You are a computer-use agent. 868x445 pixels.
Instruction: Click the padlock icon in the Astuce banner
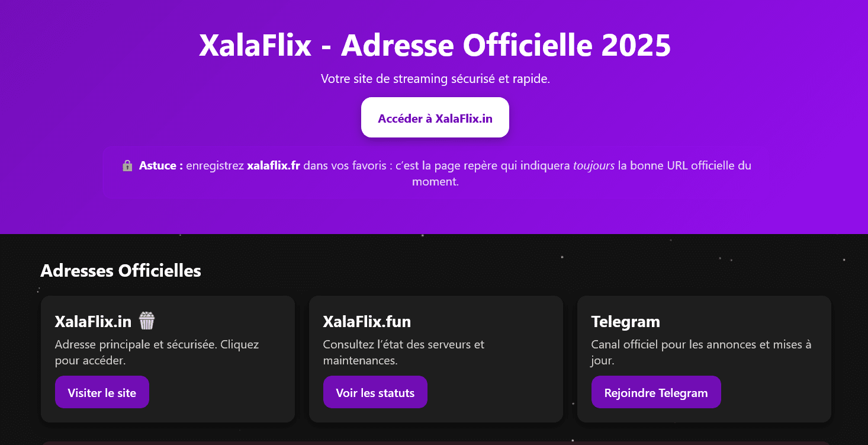coord(127,165)
